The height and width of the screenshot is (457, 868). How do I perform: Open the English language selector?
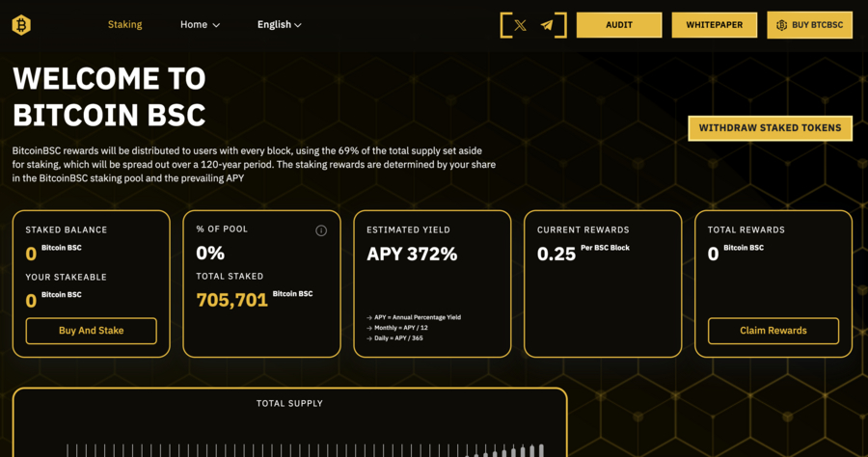point(279,24)
